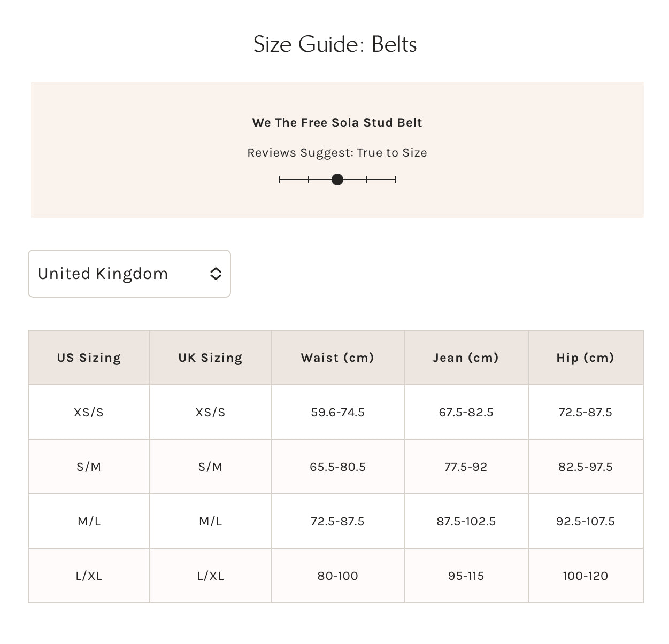Select the 59.6-74.5 waist measurement cell
This screenshot has height=644, width=669.
[337, 412]
